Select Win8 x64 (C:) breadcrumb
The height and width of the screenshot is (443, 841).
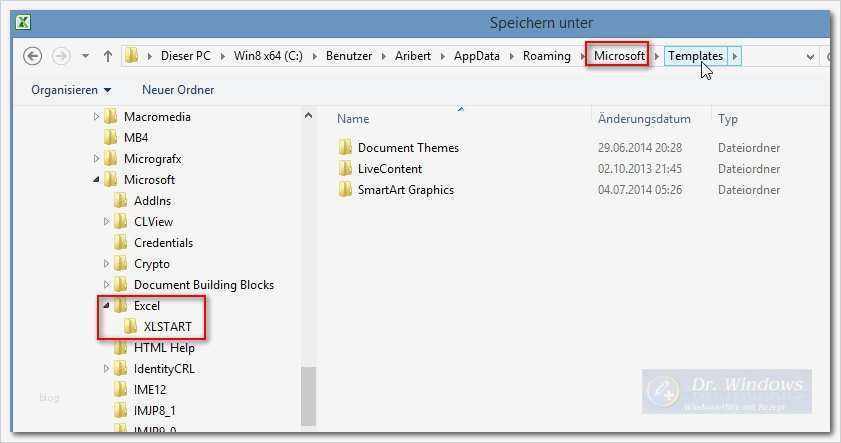point(268,56)
